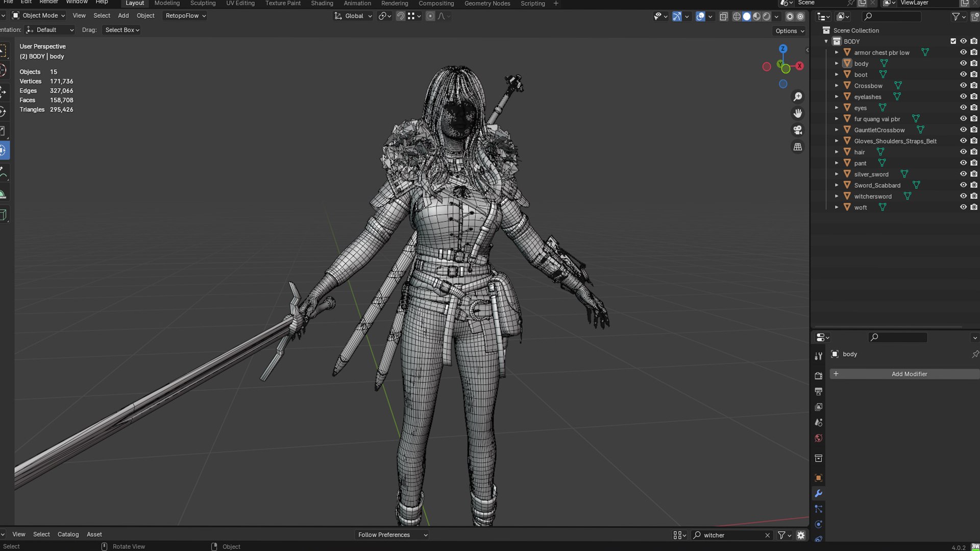Viewport: 980px width, 551px height.
Task: Toggle X-ray mode in viewport header
Action: pos(723,16)
